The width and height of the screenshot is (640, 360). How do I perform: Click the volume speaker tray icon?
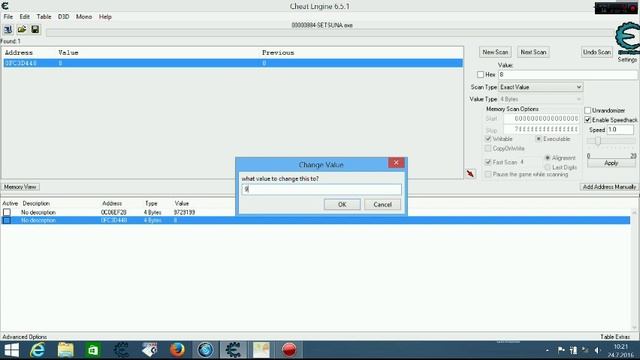pos(598,350)
